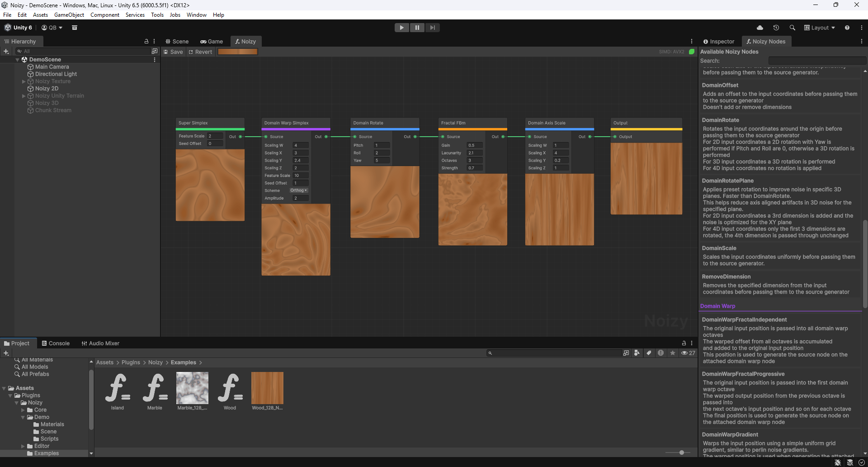Open the Undo History icon
Screen dimensions: 868x467
(x=776, y=28)
